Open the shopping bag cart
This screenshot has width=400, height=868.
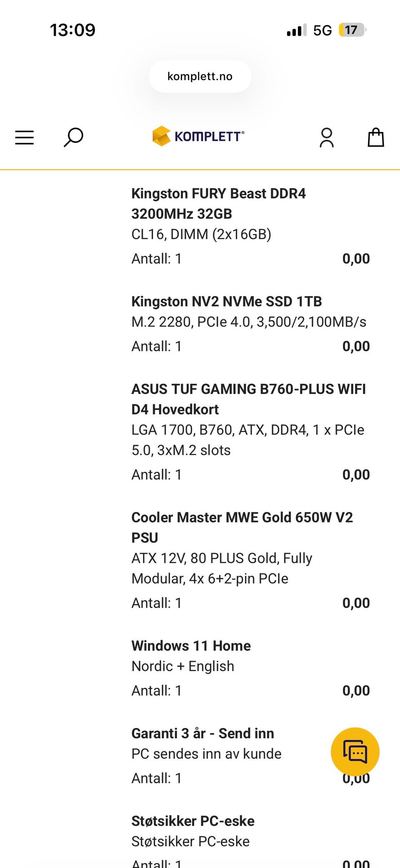click(x=376, y=137)
